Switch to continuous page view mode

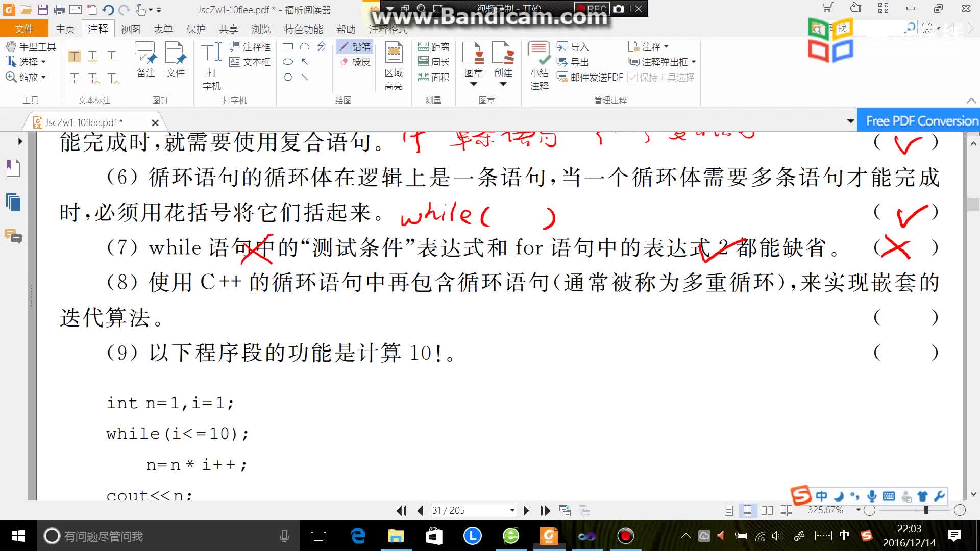pyautogui.click(x=747, y=511)
